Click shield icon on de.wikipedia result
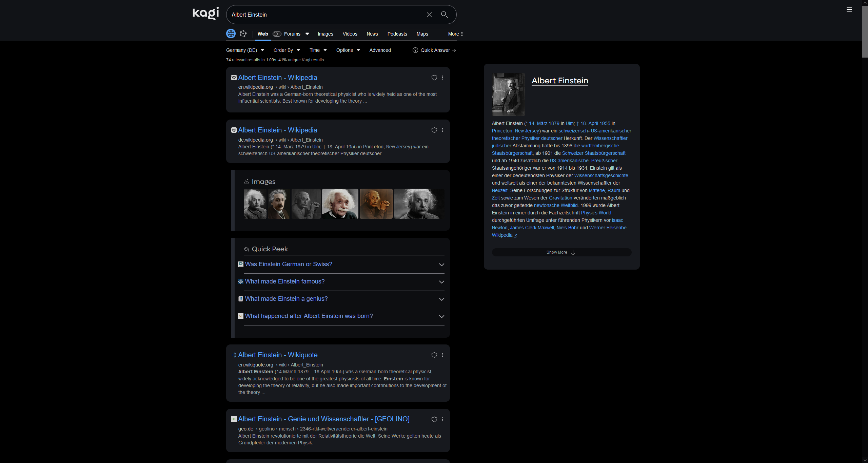868x463 pixels. [434, 130]
